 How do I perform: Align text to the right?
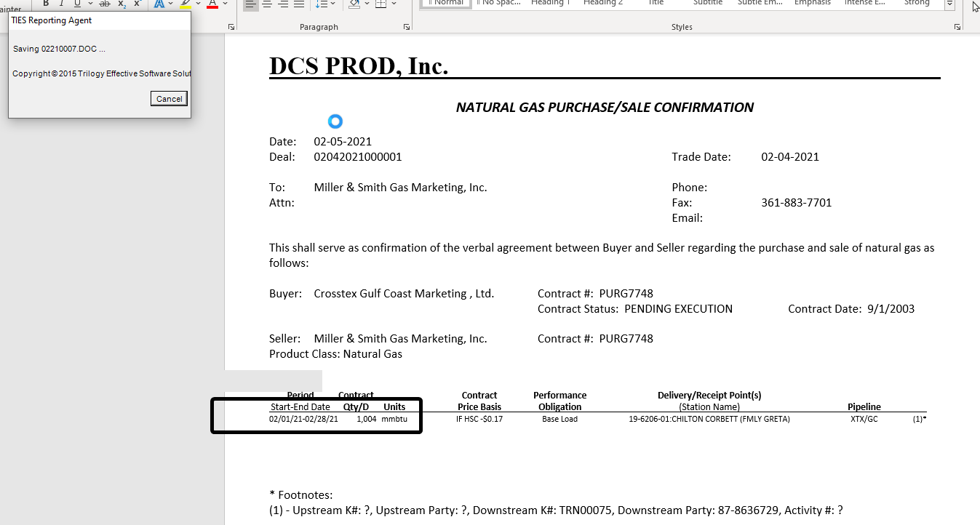coord(283,4)
